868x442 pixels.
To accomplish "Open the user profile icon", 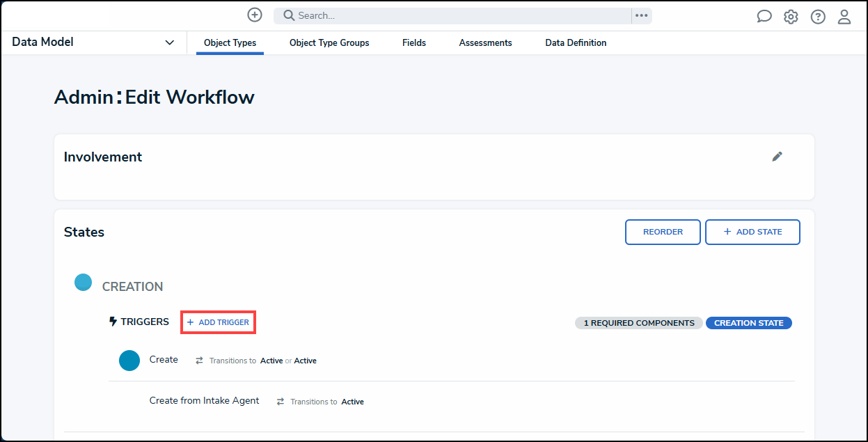I will 844,17.
